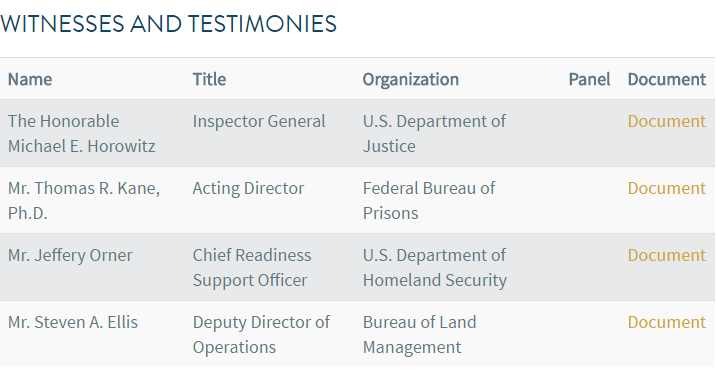Select the name Mr. Steven A. Ellis

click(x=73, y=322)
